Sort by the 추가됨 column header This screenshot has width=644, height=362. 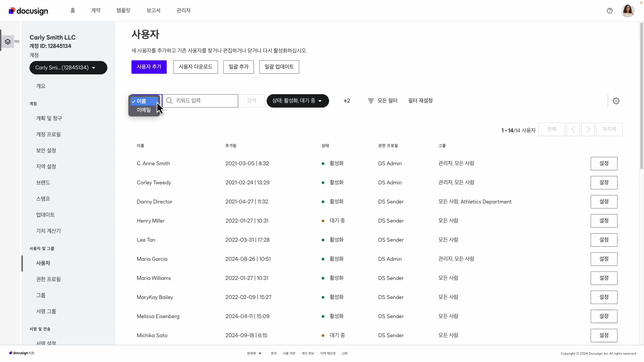(231, 146)
